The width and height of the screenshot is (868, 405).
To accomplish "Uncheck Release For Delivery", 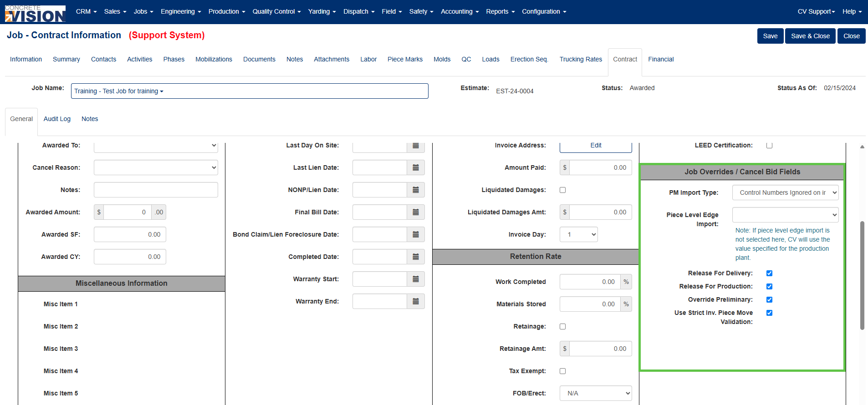I will click(770, 273).
